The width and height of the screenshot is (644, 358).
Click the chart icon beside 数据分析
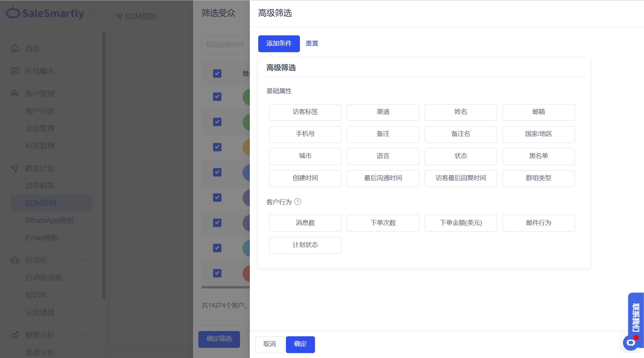click(15, 335)
